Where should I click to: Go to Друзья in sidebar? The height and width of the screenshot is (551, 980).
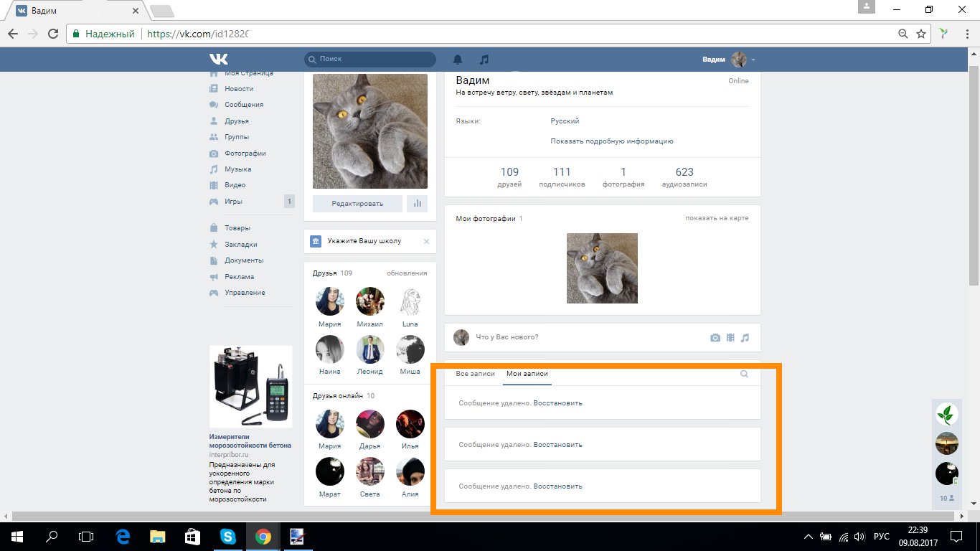point(236,121)
